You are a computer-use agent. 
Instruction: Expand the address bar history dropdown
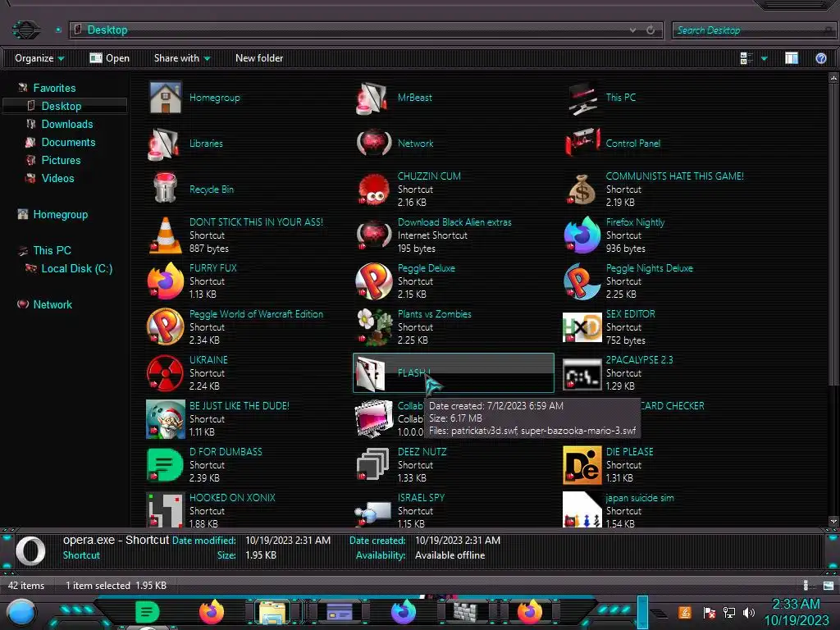(x=632, y=30)
